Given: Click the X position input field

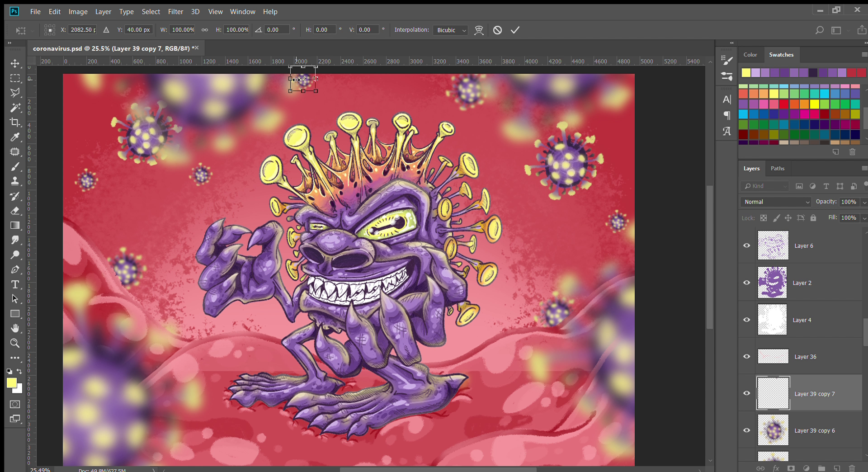Looking at the screenshot, I should click(x=82, y=30).
